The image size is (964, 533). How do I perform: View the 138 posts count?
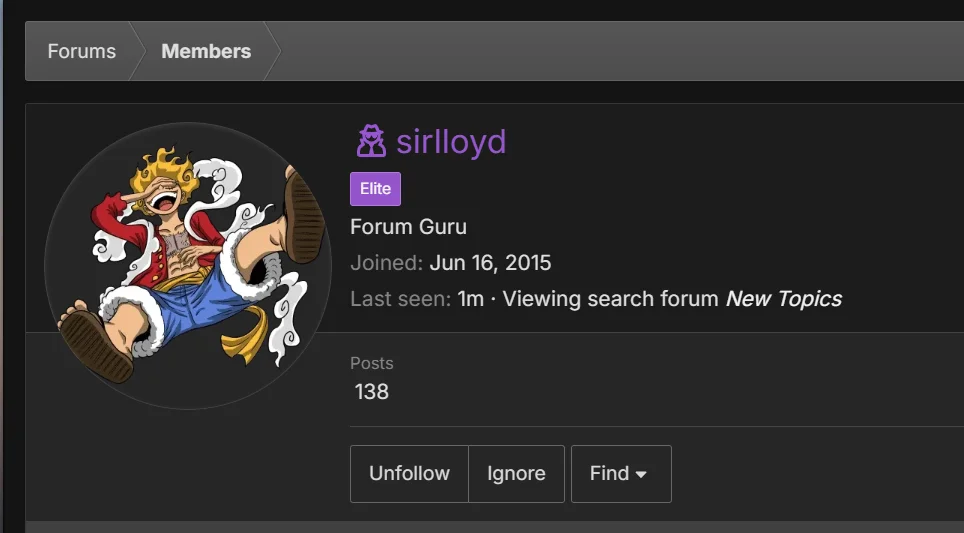click(x=371, y=392)
